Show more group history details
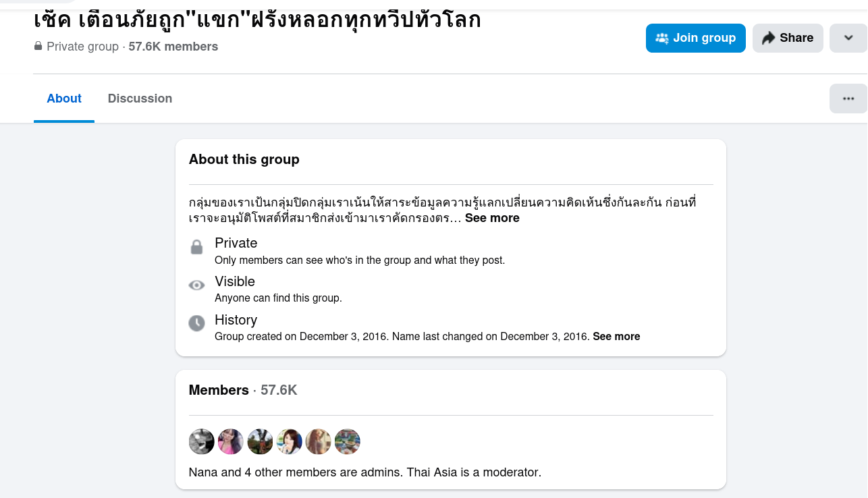Screen dimensions: 868x498 (x=616, y=336)
